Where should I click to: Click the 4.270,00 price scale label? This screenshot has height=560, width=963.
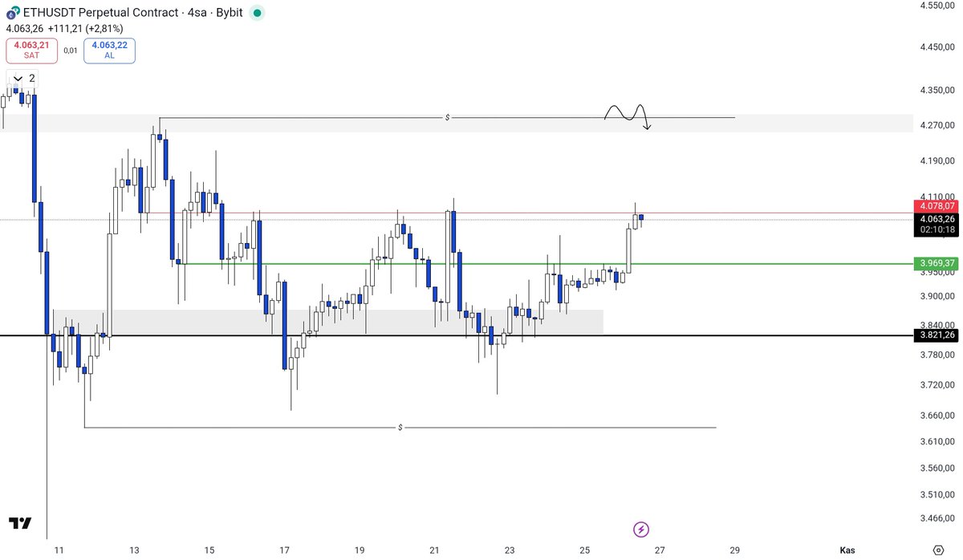[937, 125]
